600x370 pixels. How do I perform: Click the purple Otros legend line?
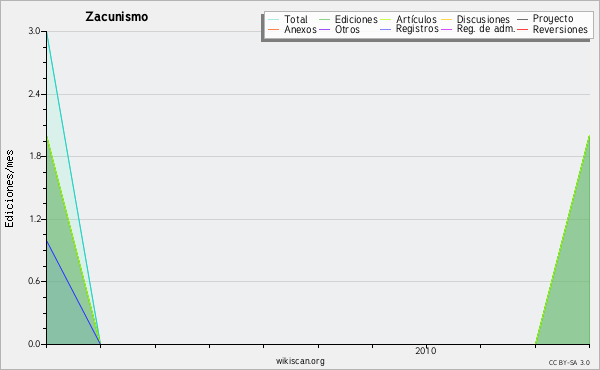point(324,29)
